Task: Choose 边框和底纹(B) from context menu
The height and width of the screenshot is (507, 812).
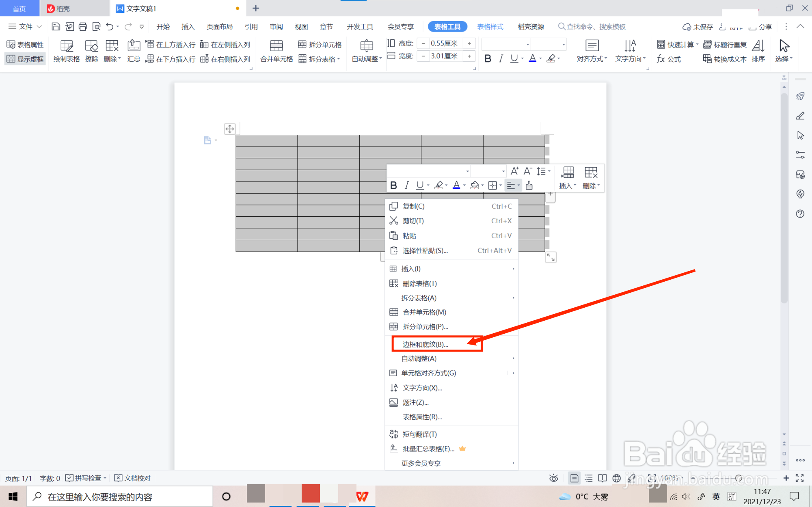Action: (451, 344)
